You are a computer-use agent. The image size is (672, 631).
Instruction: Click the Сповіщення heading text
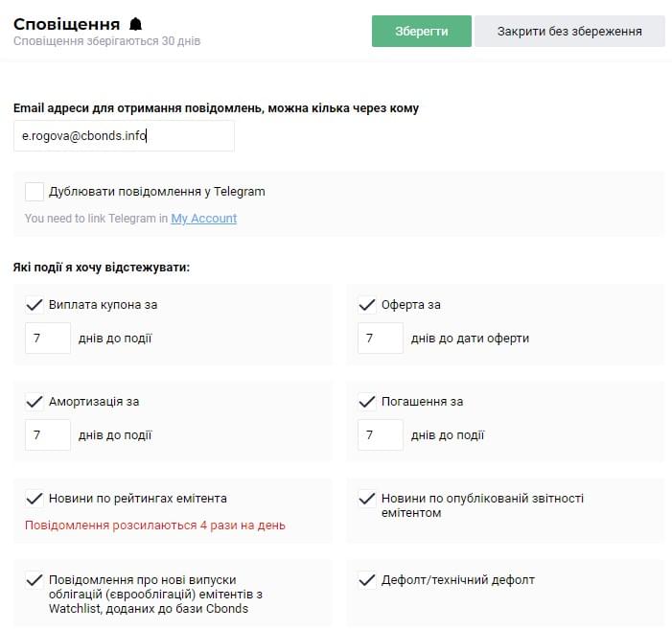(67, 24)
